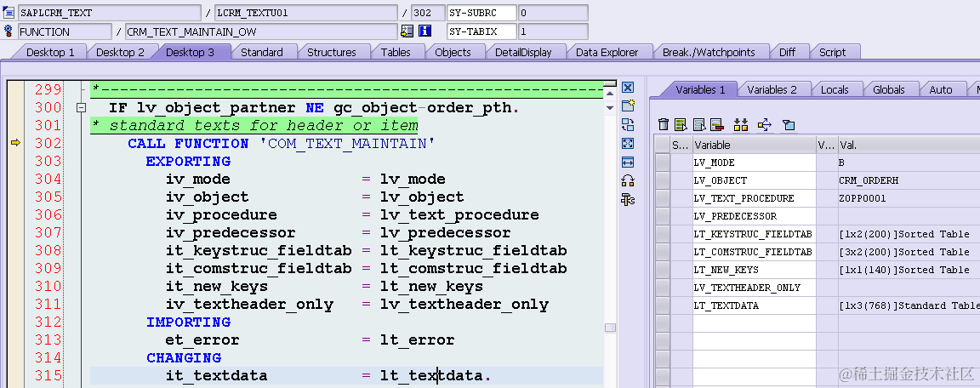Open the Structures tab
Viewport: 980px width, 388px height.
[x=331, y=53]
